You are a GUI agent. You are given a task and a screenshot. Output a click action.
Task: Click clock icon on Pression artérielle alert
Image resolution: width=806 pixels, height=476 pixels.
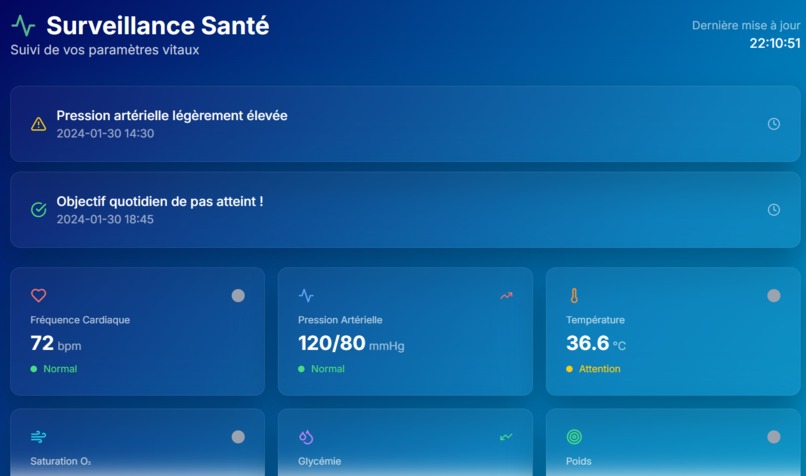coord(774,124)
